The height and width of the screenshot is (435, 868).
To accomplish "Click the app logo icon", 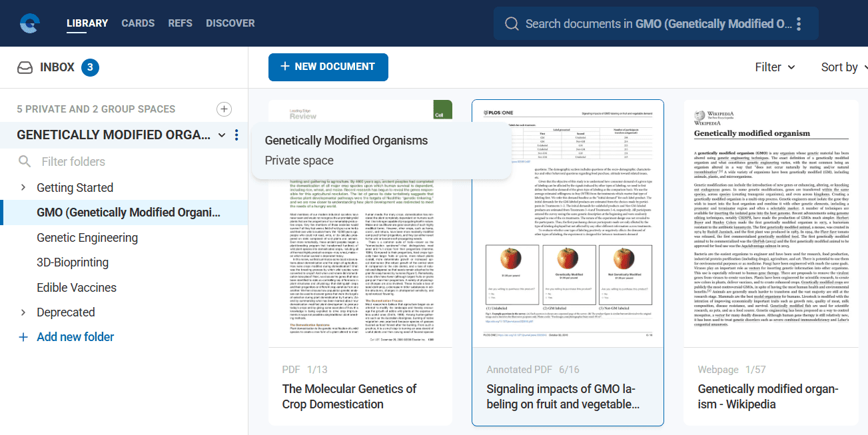I will [x=29, y=23].
